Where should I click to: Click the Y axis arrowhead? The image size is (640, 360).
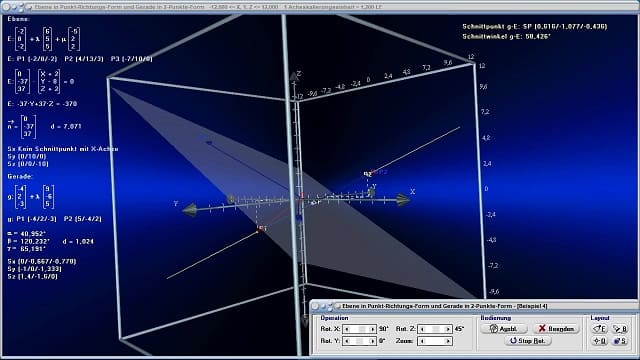click(x=189, y=210)
